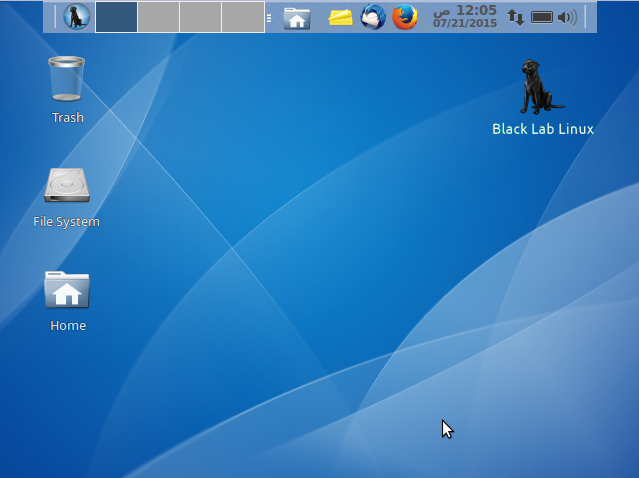Image resolution: width=639 pixels, height=478 pixels.
Task: Open the calendar from date 07/21/2015
Action: pos(465,23)
